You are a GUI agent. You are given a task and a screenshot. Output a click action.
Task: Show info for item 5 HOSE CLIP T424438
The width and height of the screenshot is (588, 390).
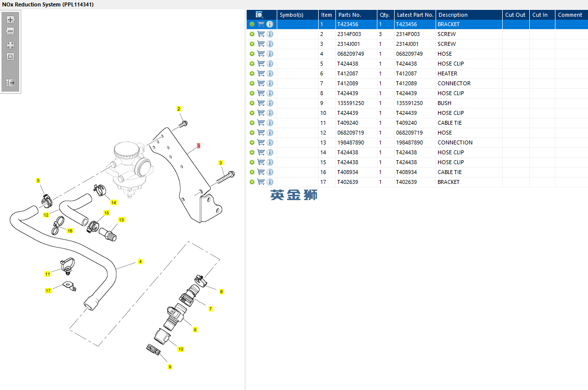(270, 64)
